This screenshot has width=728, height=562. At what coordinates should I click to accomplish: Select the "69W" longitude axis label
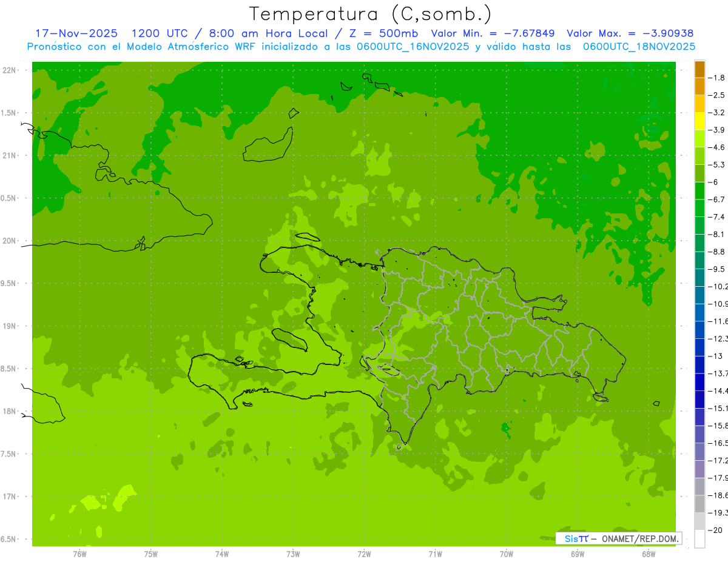(x=578, y=554)
